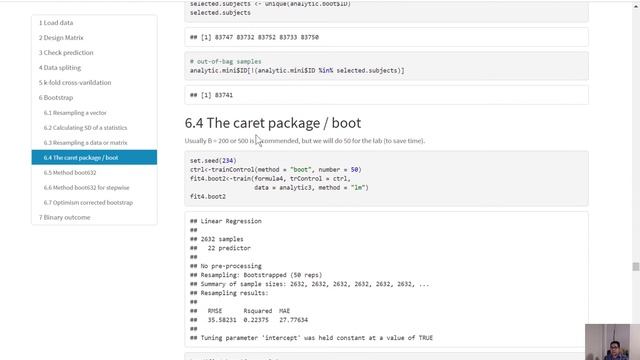Click '## No pre-processing' output line
This screenshot has height=360, width=640.
pos(226,266)
